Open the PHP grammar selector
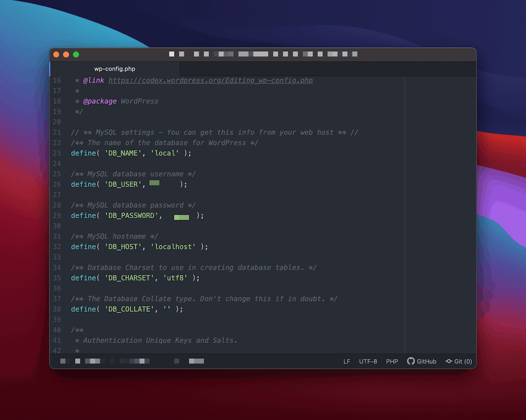526x420 pixels. coord(392,362)
